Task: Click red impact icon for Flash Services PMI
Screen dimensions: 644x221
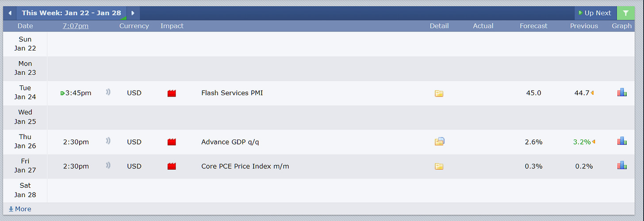Action: (x=172, y=93)
